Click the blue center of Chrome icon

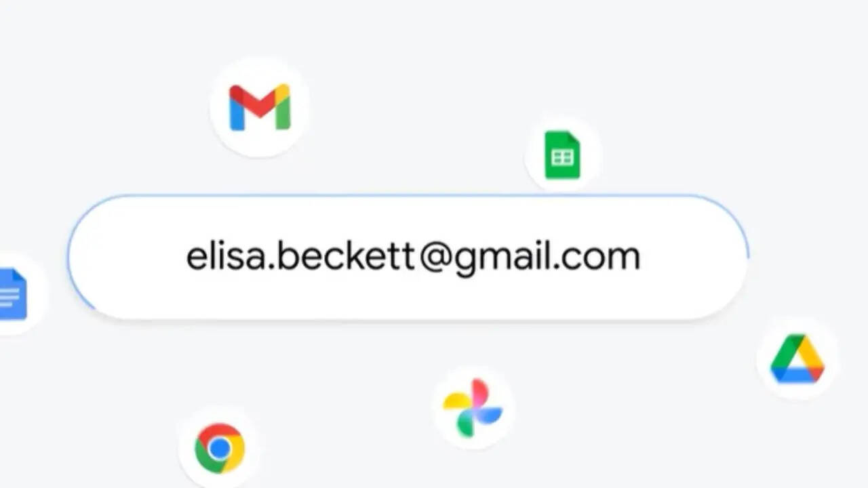click(220, 448)
